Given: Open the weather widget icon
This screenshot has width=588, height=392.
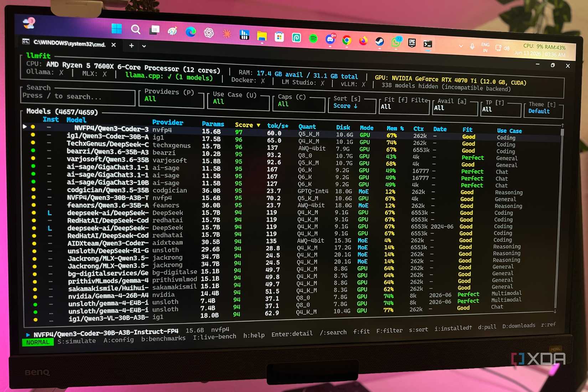Looking at the screenshot, I should coord(29,24).
